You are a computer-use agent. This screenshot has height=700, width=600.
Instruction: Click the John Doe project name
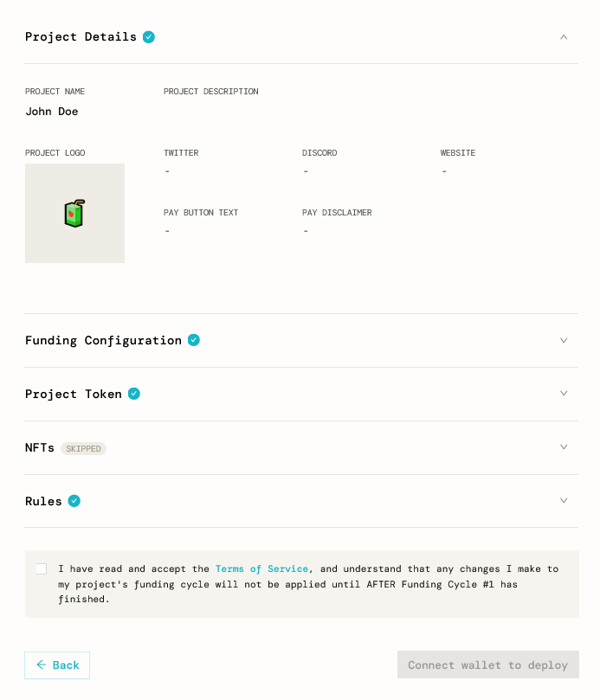click(52, 112)
